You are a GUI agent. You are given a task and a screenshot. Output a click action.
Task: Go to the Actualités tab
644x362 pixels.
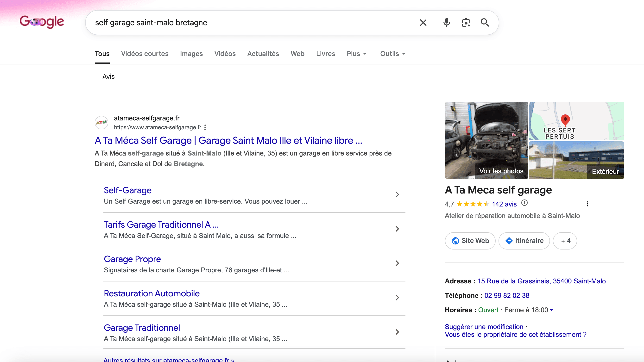263,54
